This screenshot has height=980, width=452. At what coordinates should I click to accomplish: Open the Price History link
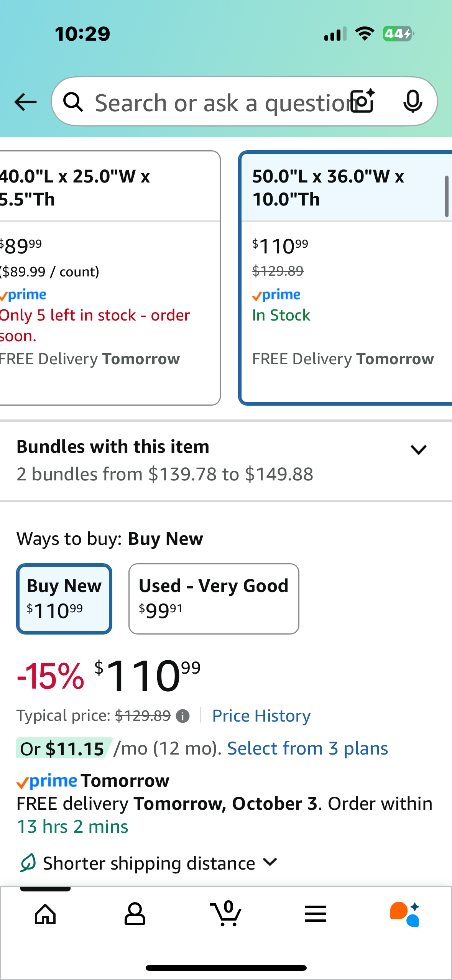click(261, 716)
